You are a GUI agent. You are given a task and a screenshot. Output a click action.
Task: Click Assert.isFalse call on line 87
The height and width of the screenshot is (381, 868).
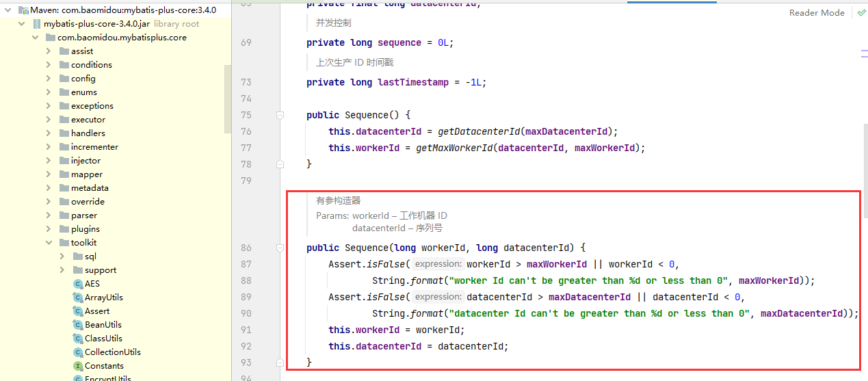(x=368, y=264)
